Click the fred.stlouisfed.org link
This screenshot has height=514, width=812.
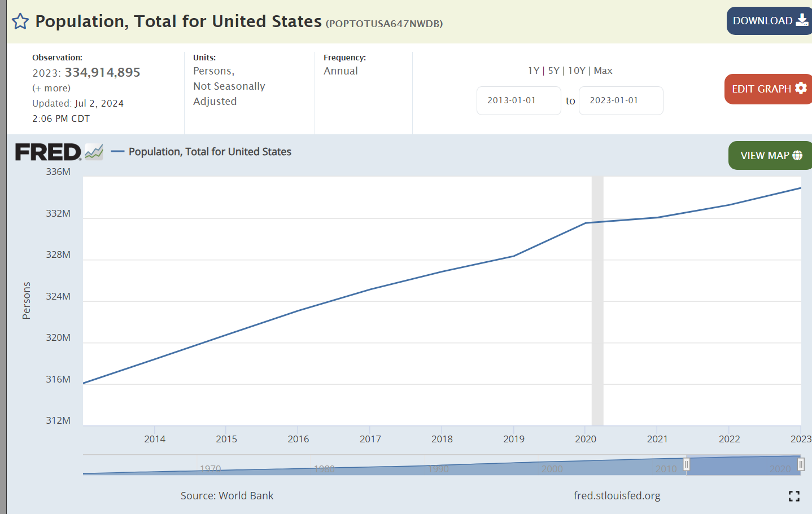coord(617,495)
